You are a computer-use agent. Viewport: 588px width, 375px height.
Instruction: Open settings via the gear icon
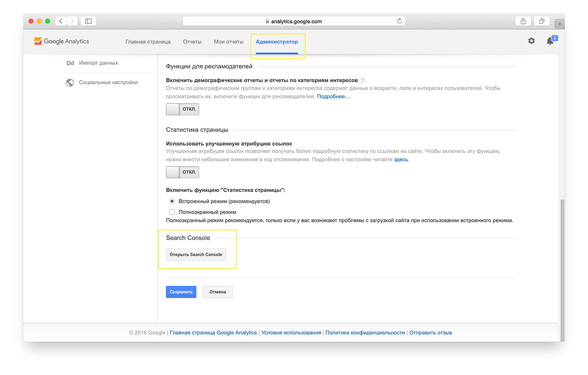coord(531,41)
